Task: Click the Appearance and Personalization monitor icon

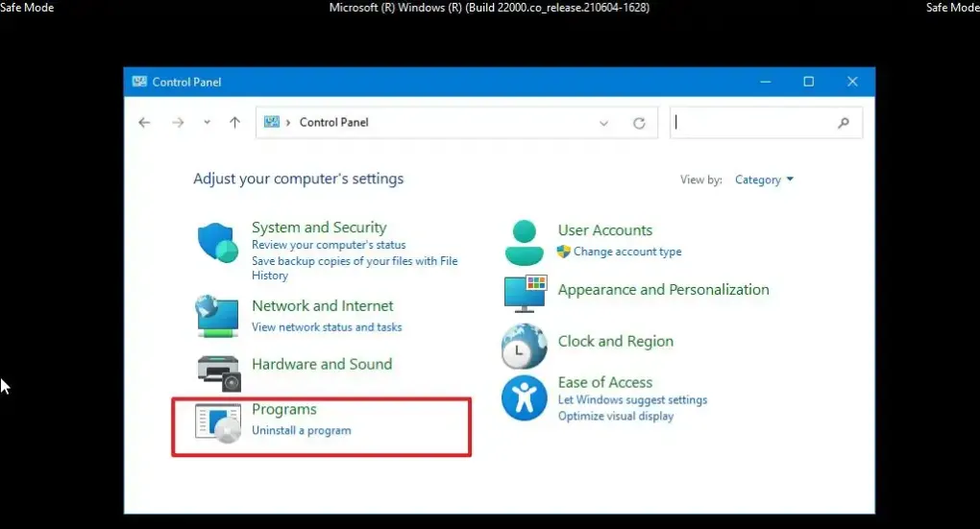Action: [525, 293]
